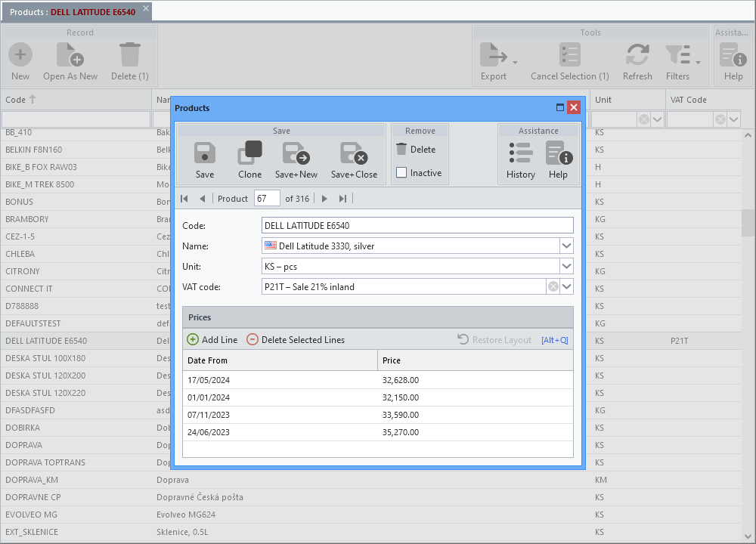This screenshot has width=756, height=544.
Task: Click the [Alt+Q] shortcut link
Action: click(x=554, y=340)
